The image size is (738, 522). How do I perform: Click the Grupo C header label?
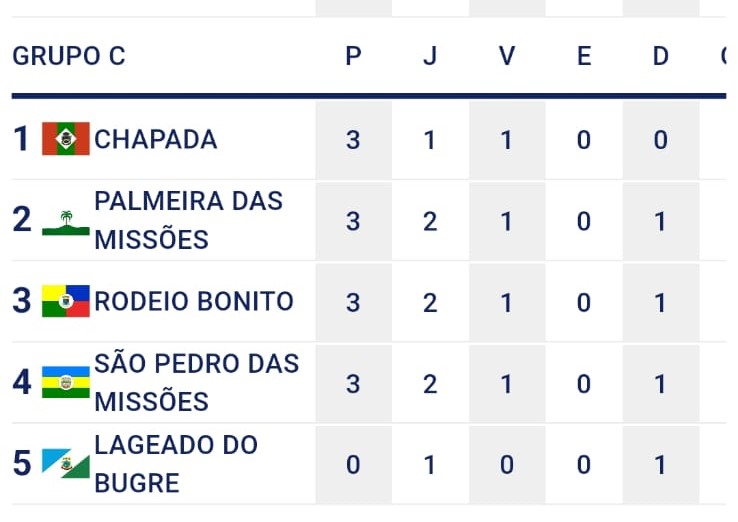pos(69,56)
